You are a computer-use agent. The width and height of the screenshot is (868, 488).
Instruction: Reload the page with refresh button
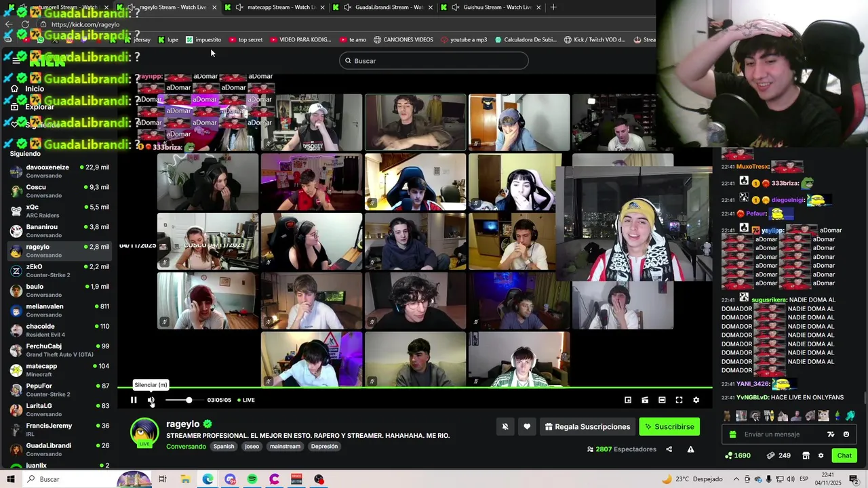tap(25, 24)
